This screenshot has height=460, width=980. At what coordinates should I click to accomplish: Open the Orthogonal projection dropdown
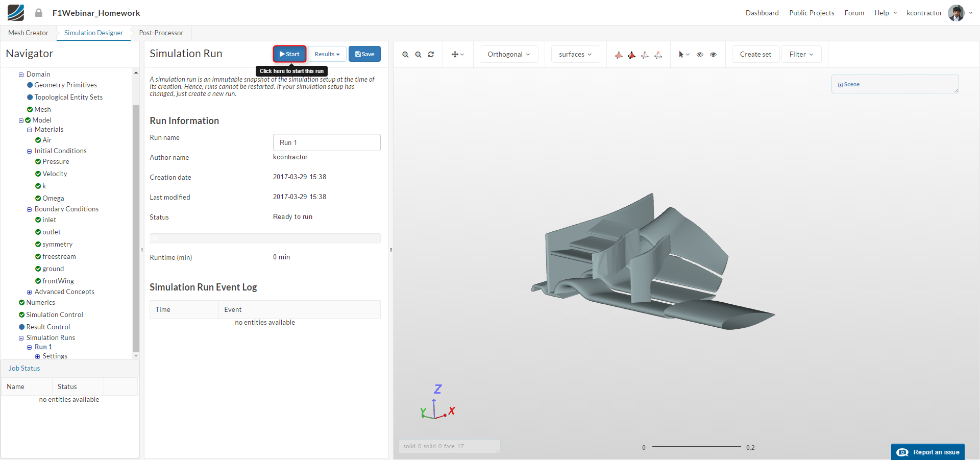click(x=508, y=55)
